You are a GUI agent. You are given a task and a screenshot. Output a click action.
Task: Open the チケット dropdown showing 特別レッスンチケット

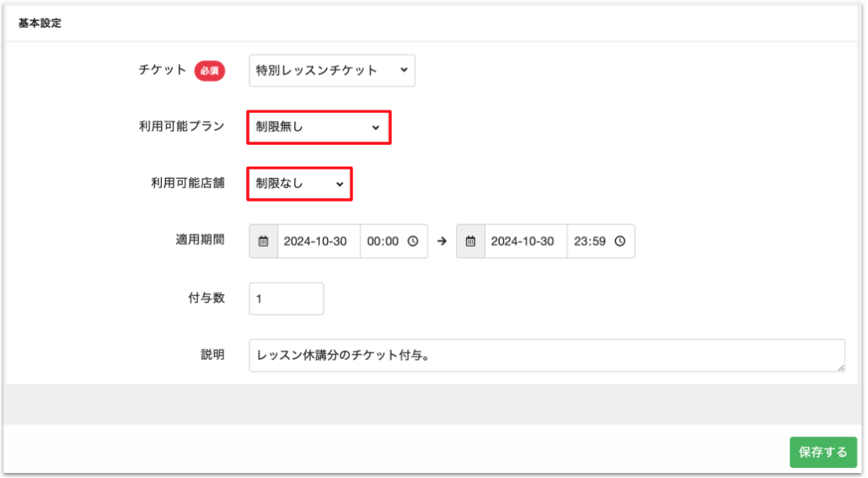(x=331, y=71)
